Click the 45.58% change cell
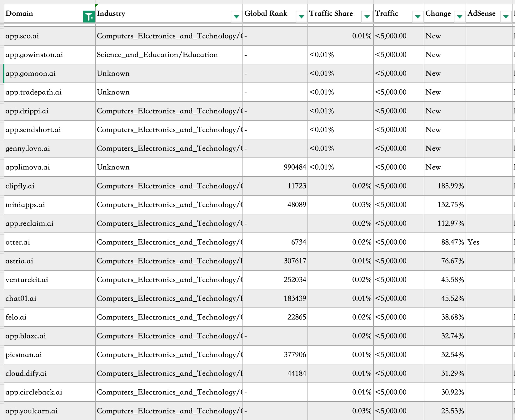515x420 pixels. [x=445, y=280]
